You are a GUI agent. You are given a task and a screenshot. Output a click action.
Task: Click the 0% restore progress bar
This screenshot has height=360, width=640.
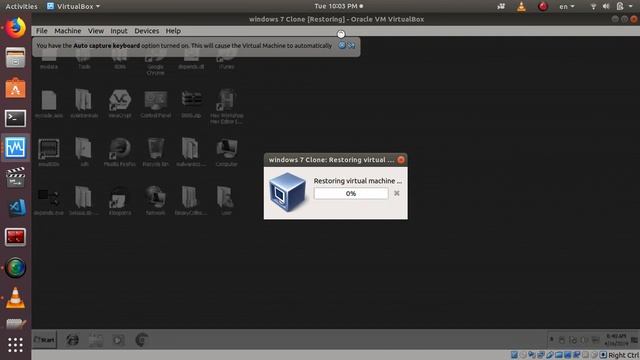click(x=351, y=193)
